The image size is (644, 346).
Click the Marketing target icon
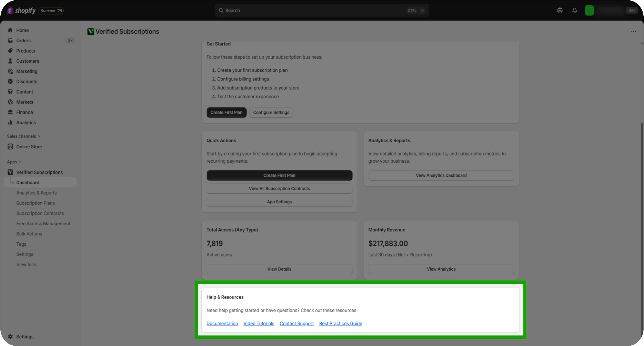10,71
